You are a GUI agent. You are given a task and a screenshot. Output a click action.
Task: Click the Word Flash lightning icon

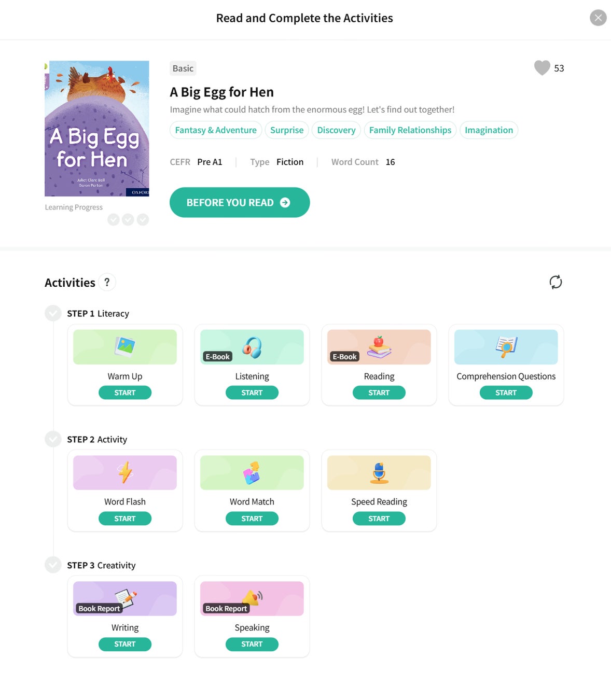(125, 472)
